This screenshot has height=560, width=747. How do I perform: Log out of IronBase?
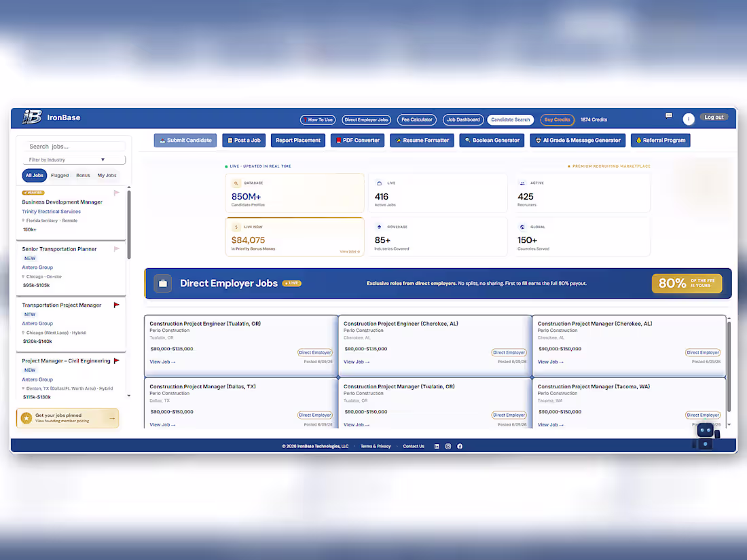[714, 117]
